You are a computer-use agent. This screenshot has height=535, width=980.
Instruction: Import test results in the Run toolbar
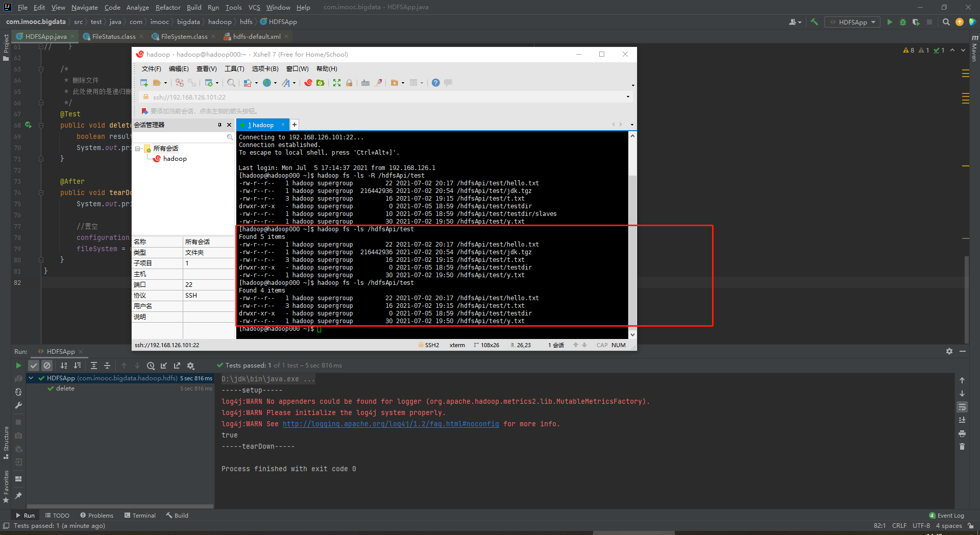(164, 366)
